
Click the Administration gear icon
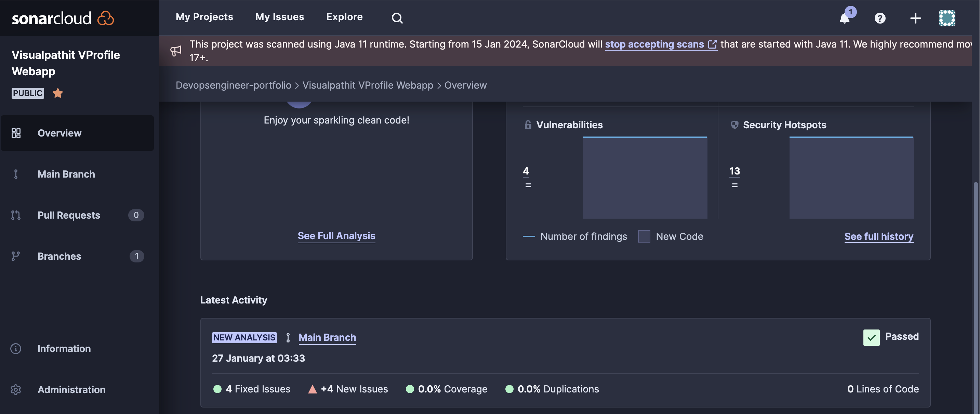pyautogui.click(x=16, y=390)
